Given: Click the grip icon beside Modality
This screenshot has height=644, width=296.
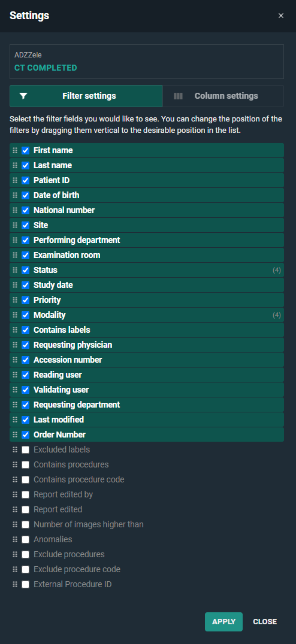Looking at the screenshot, I should click(x=15, y=315).
